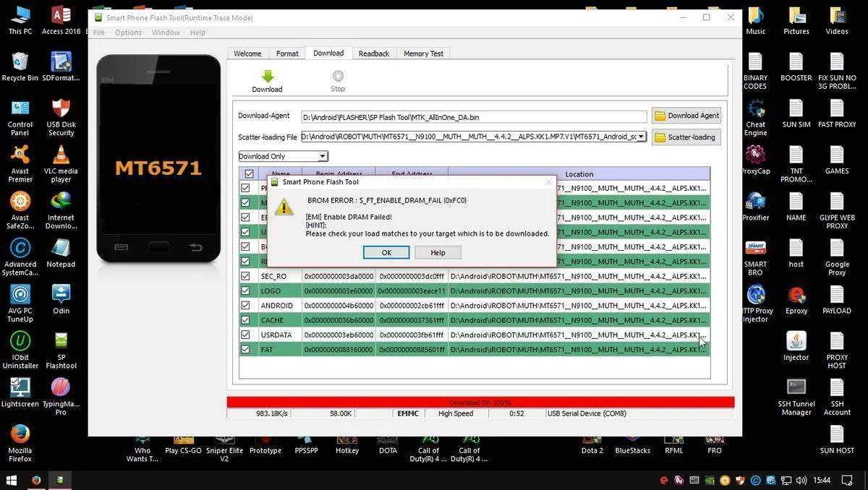Click the High Speed status entry
The image size is (868, 490).
pos(456,413)
